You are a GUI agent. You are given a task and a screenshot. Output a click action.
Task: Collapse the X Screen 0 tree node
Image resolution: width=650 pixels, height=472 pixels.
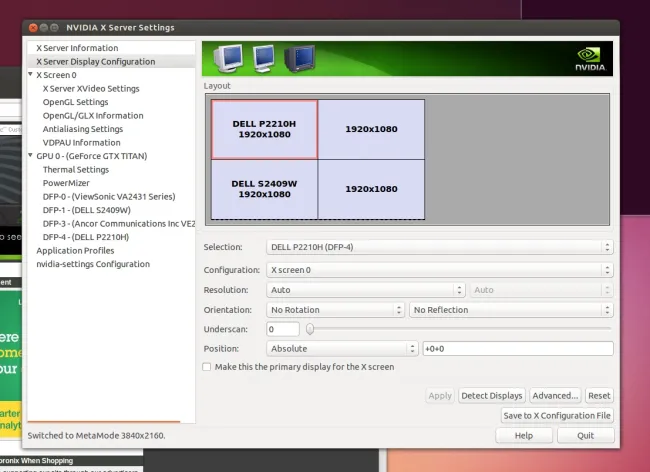tap(30, 74)
